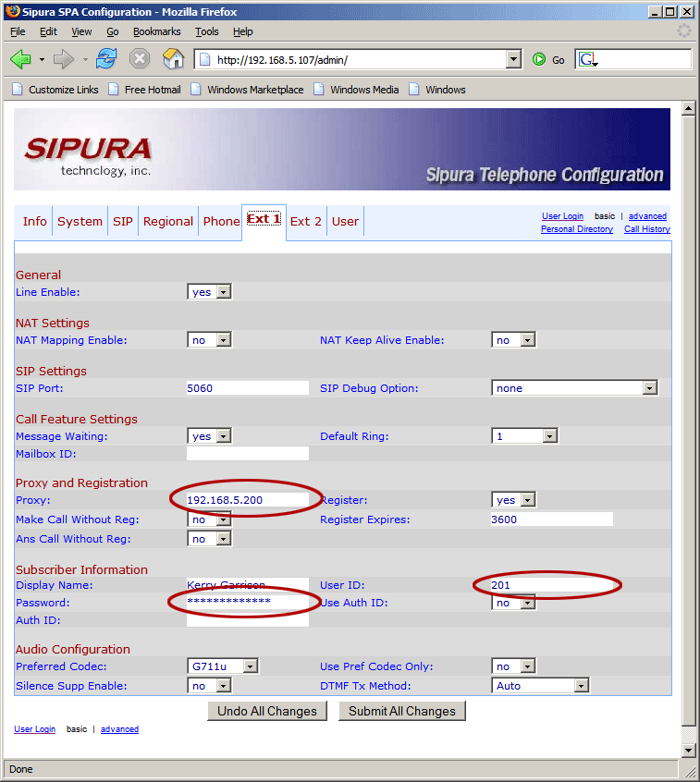
Task: Open the Back history dropdown arrow
Action: point(42,60)
